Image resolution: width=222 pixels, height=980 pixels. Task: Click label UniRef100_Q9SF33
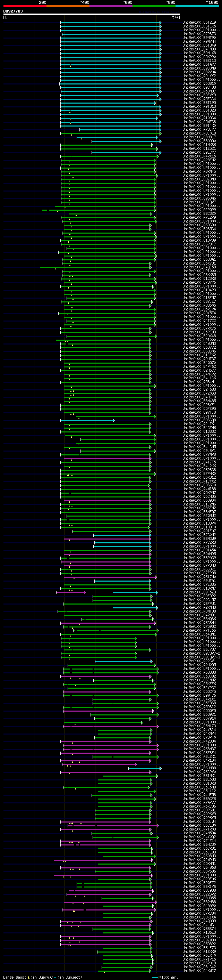coord(199,88)
